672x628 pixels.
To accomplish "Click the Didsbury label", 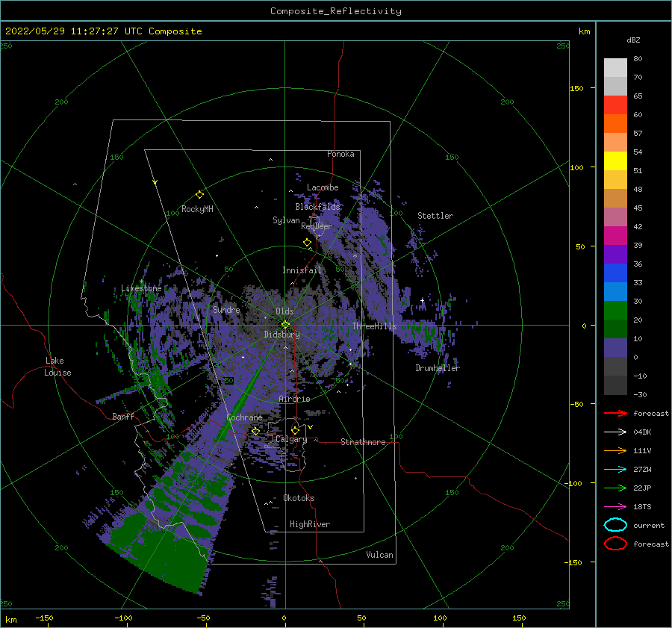I will 281,335.
